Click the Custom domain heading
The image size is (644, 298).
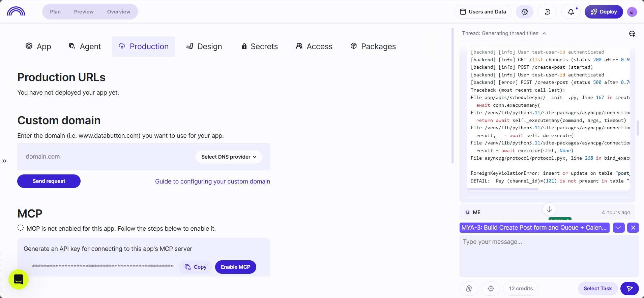[x=59, y=121]
